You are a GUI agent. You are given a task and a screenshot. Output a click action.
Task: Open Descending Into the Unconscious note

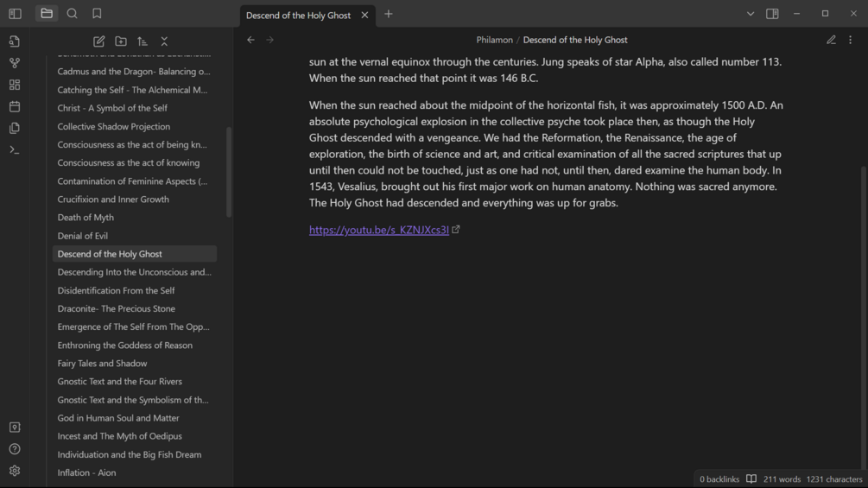[135, 272]
